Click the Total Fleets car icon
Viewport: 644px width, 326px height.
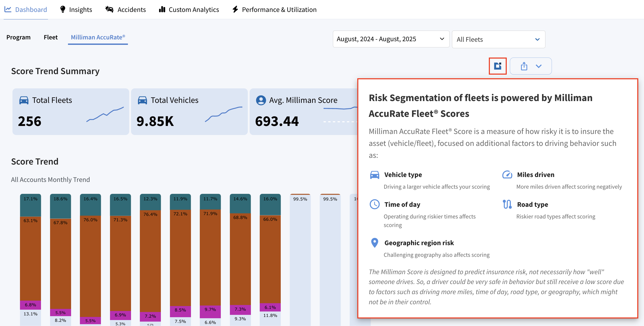pyautogui.click(x=24, y=100)
